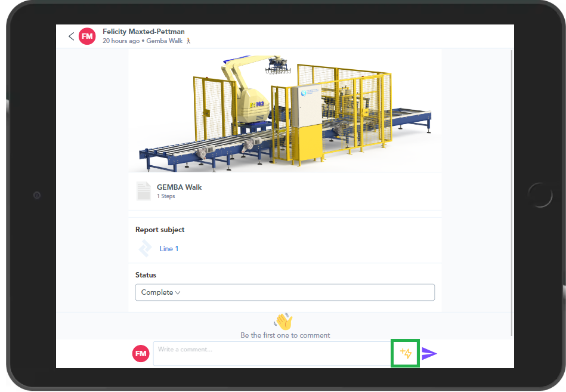566x392 pixels.
Task: Open the Line 1 report subject link
Action: tap(169, 248)
